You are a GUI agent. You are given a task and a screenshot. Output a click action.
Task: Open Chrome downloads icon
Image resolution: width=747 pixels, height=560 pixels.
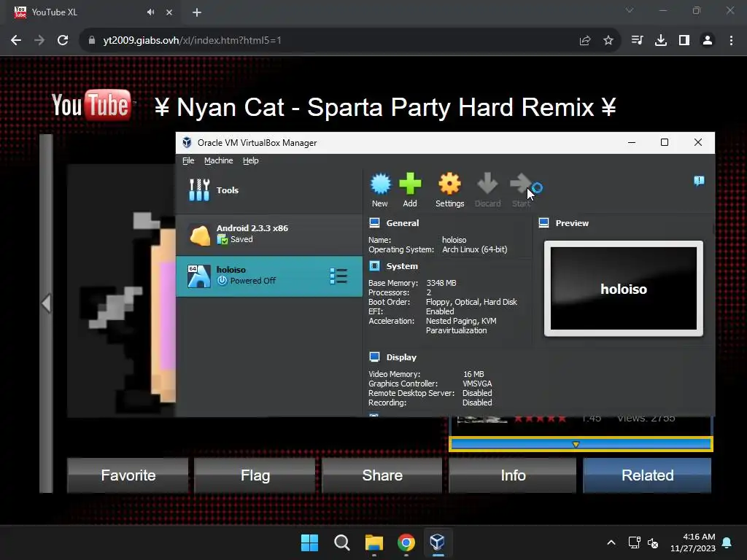661,41
